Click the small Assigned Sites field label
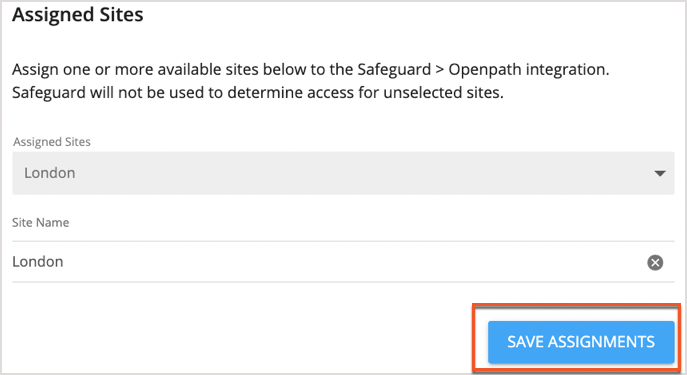Viewport: 687px width, 375px height. [52, 142]
